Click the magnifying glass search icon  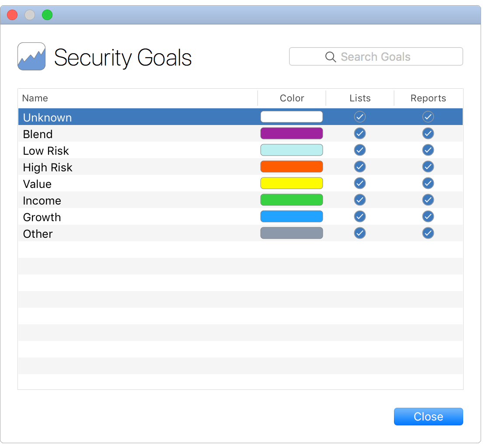tap(331, 57)
